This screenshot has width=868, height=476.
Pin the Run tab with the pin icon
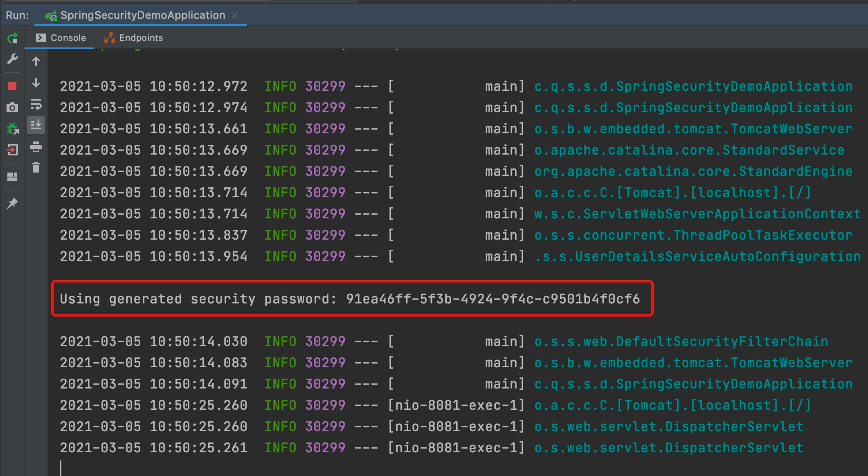(12, 203)
